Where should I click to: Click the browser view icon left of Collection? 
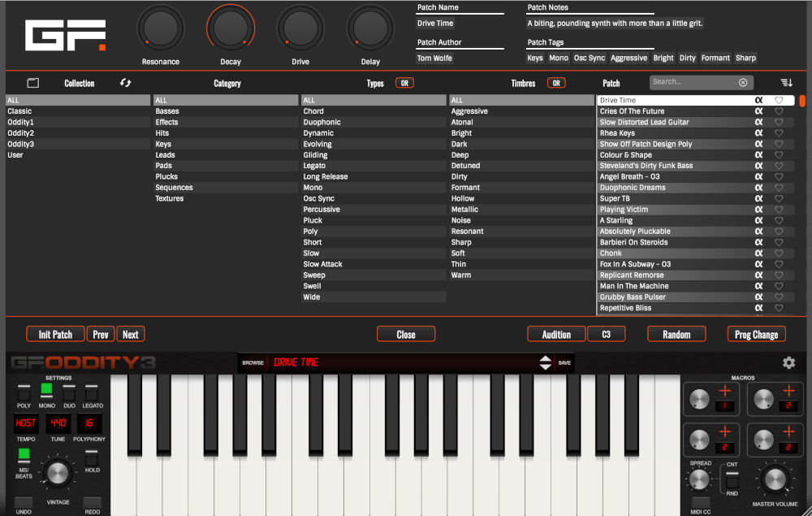(x=32, y=83)
